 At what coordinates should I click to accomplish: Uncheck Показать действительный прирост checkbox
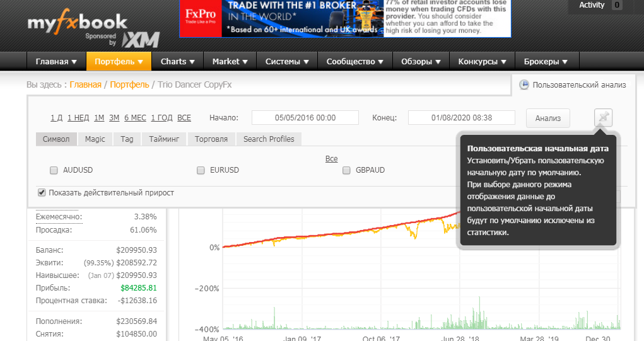click(42, 192)
